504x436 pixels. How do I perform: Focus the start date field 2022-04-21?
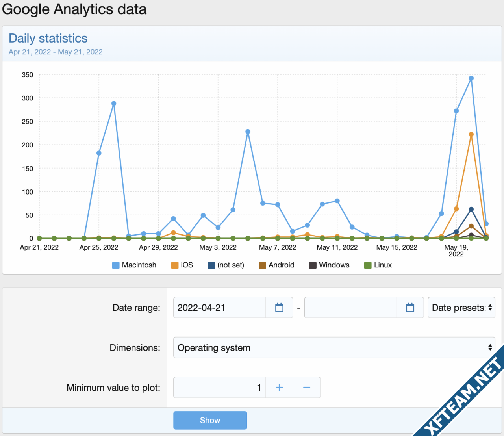click(x=220, y=308)
